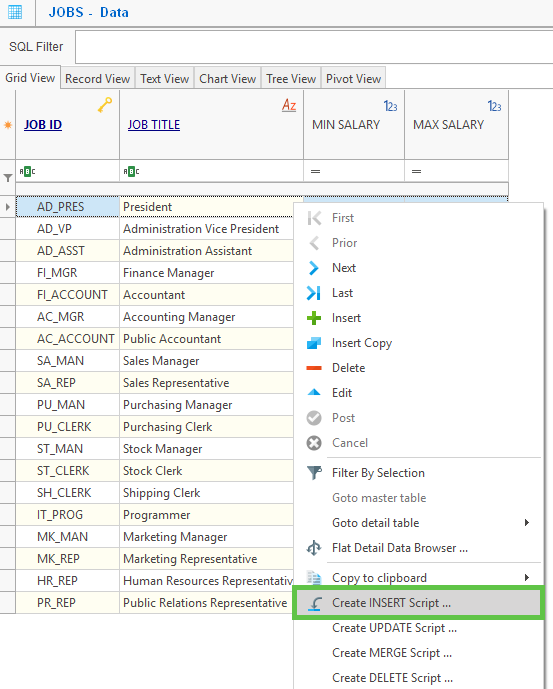This screenshot has height=689, width=553.
Task: Click the Filter By Selection funnel icon
Action: [314, 473]
